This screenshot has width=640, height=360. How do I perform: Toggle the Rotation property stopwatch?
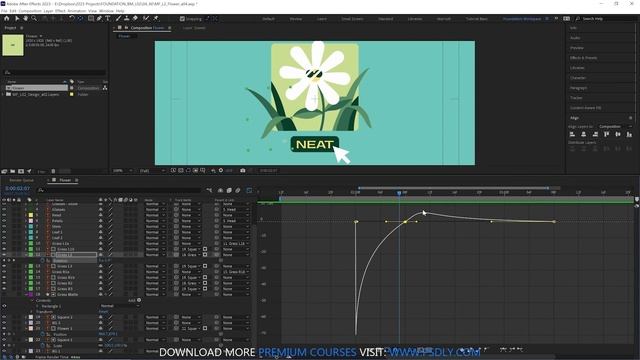[x=42, y=260]
